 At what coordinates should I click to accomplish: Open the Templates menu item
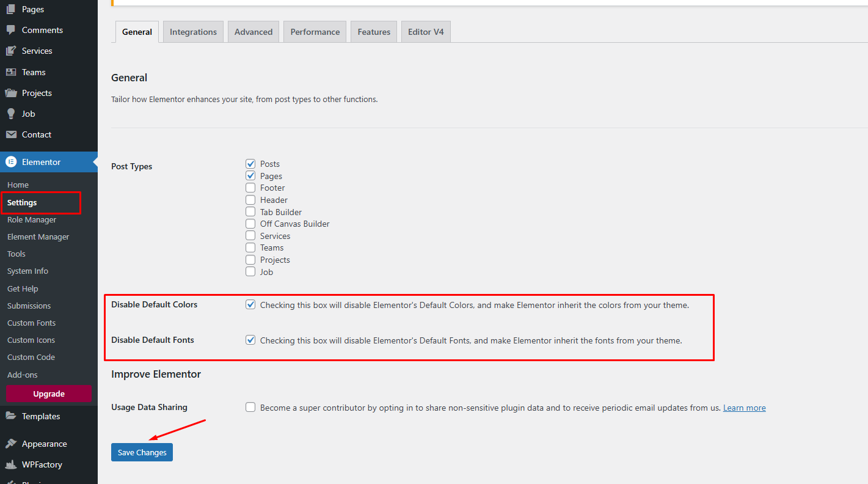click(x=49, y=416)
